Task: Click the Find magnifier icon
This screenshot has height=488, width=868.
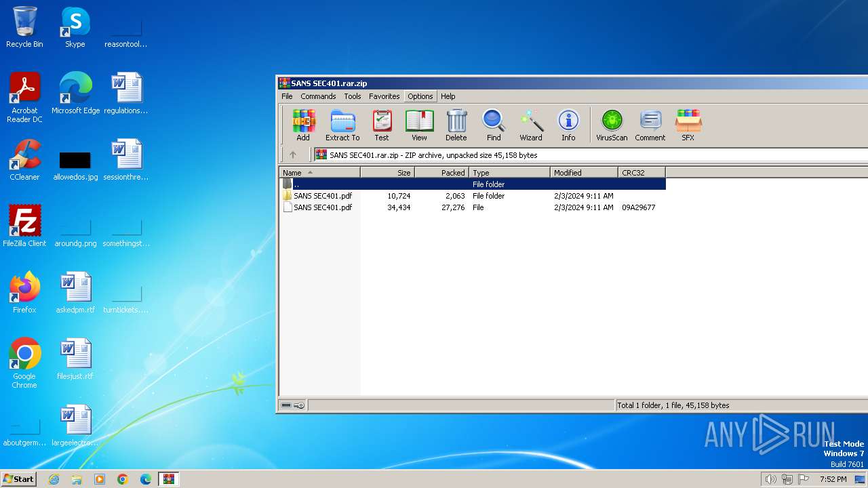Action: [x=494, y=125]
